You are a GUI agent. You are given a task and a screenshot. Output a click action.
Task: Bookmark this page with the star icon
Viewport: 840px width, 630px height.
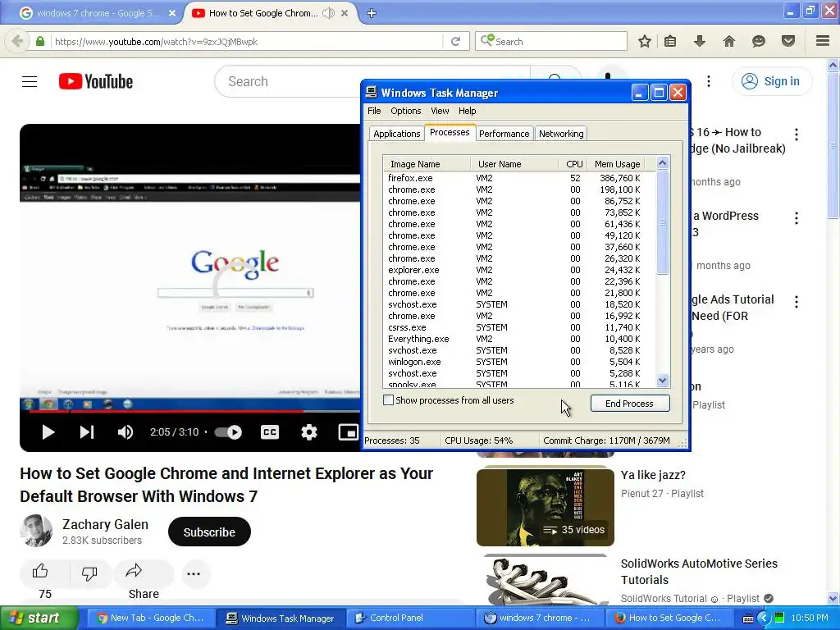pyautogui.click(x=645, y=41)
